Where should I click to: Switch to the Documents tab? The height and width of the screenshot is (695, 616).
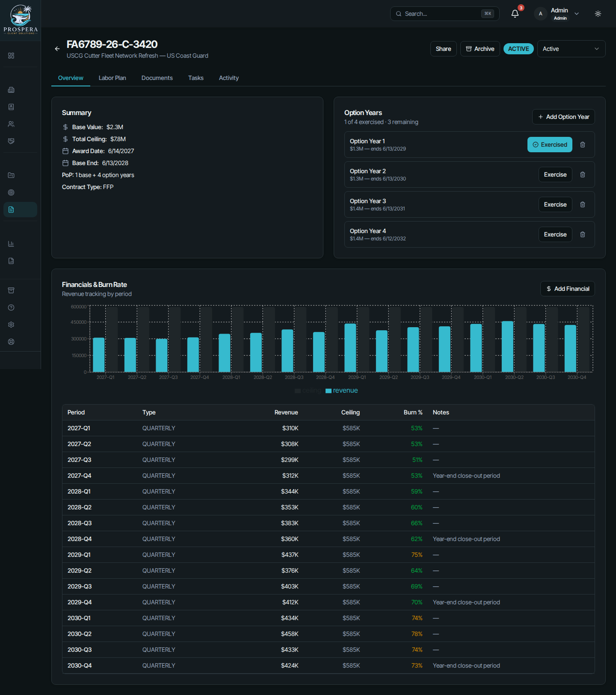coord(157,78)
